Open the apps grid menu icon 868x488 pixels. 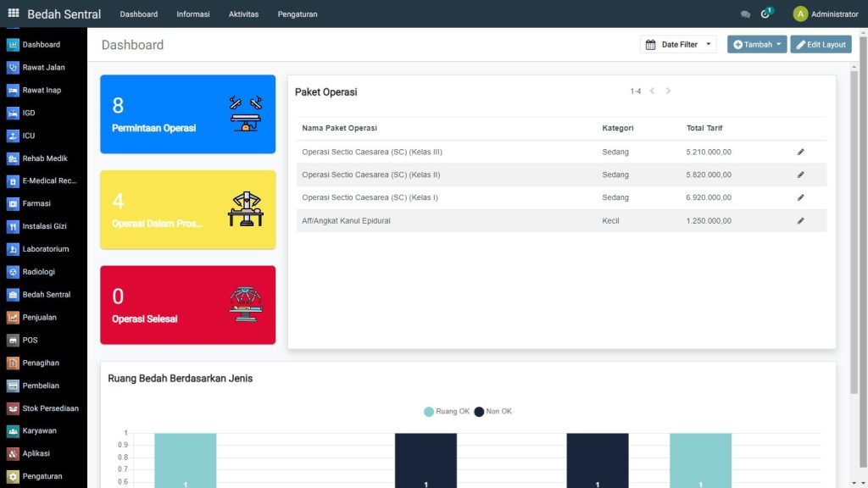14,13
